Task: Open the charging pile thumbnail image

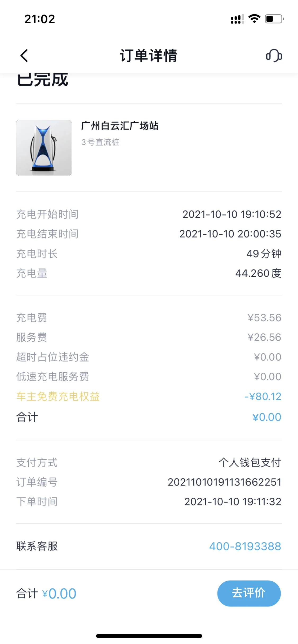Action: (44, 148)
